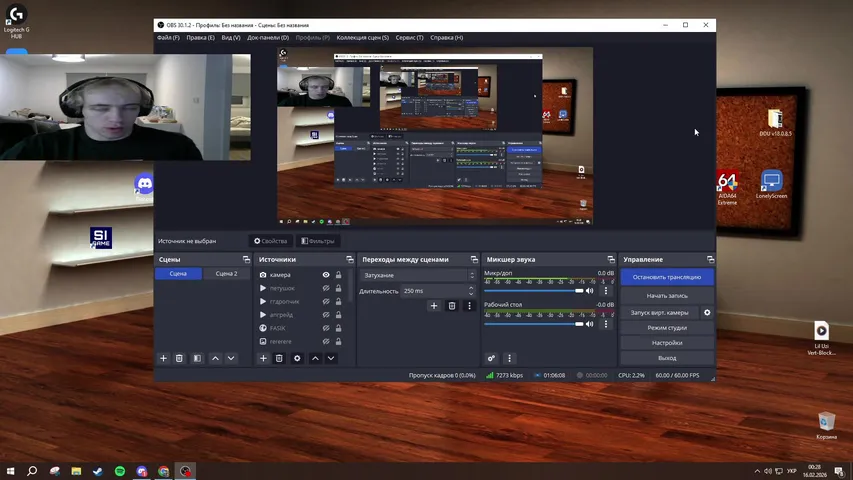Delete the selected source with trash icon

[279, 358]
